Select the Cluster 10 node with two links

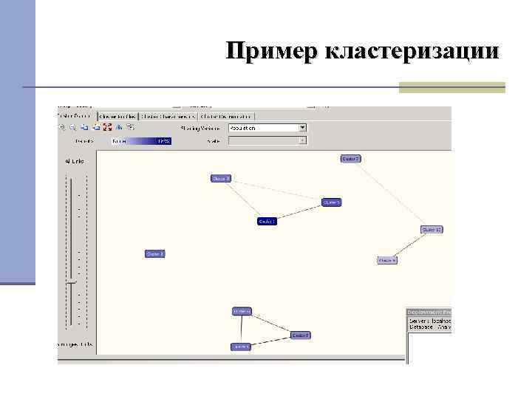click(432, 230)
